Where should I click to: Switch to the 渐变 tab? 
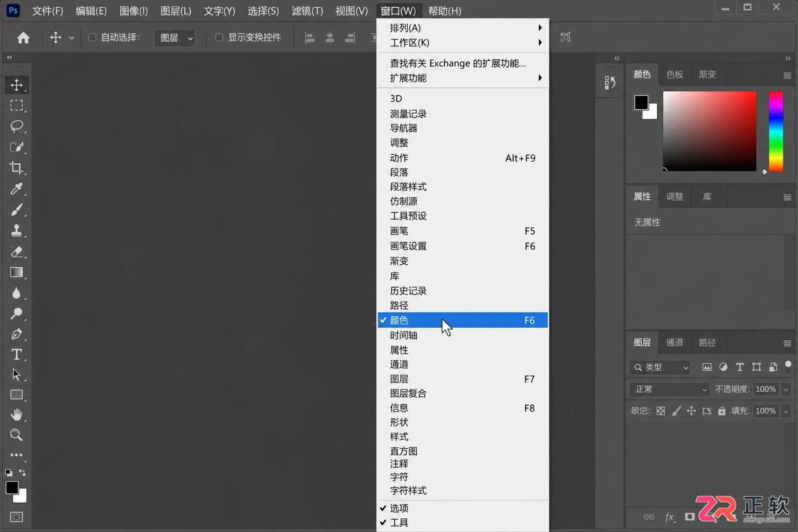(707, 74)
